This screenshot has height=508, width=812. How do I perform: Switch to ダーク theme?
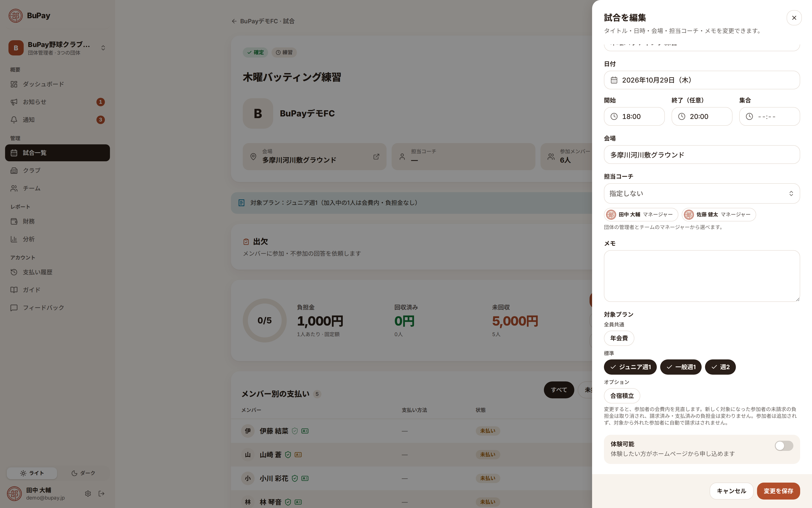(83, 473)
